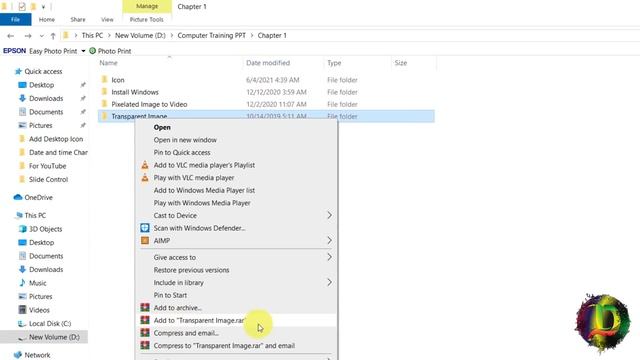The image size is (640, 360).
Task: Open recent locations dropdown arrow
Action: coord(41,36)
